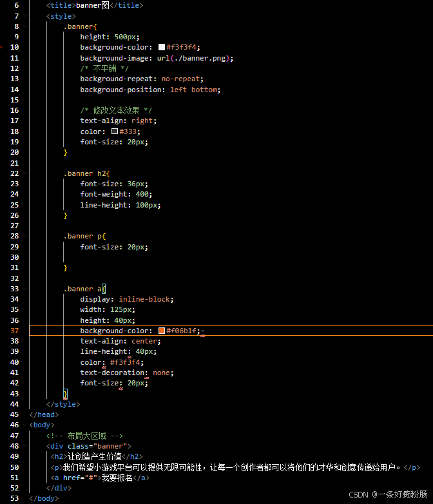The width and height of the screenshot is (433, 504).
Task: Click the href="#" attribute
Action: point(80,478)
